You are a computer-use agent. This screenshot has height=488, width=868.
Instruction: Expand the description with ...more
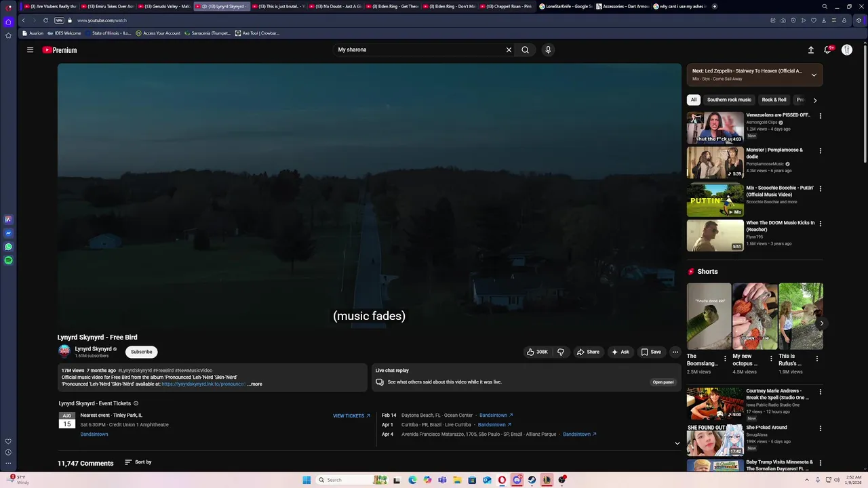(x=255, y=384)
